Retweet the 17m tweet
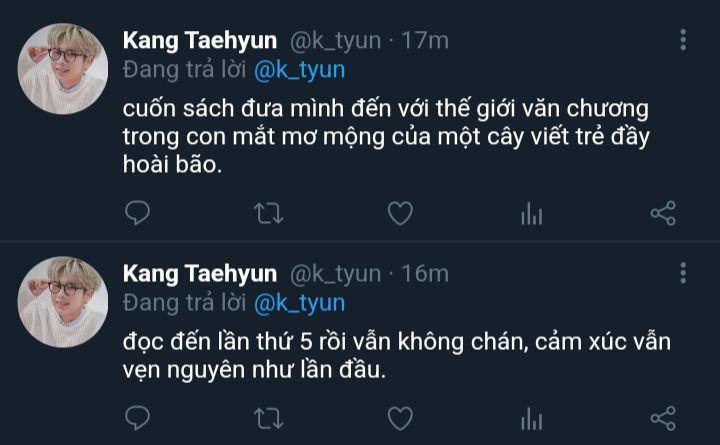Image resolution: width=720 pixels, height=445 pixels. [x=269, y=214]
